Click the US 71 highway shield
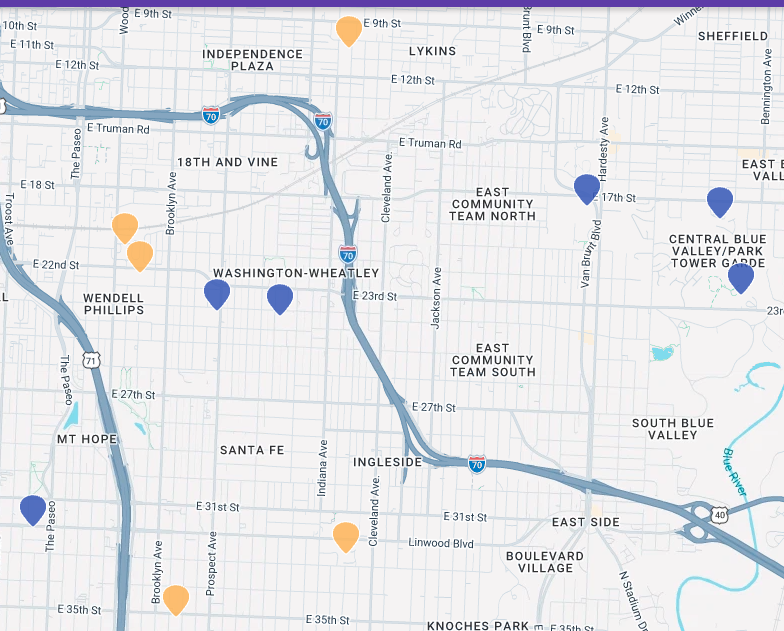 91,360
